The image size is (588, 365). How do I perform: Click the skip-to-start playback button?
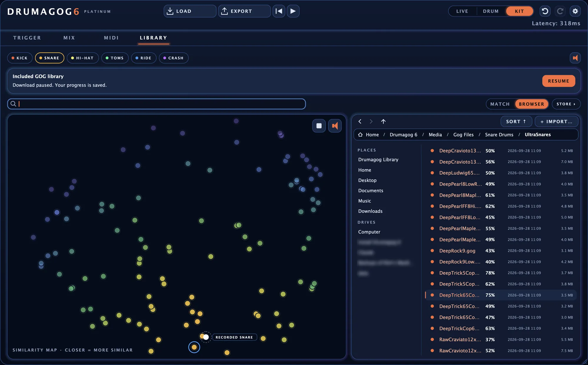pyautogui.click(x=279, y=11)
